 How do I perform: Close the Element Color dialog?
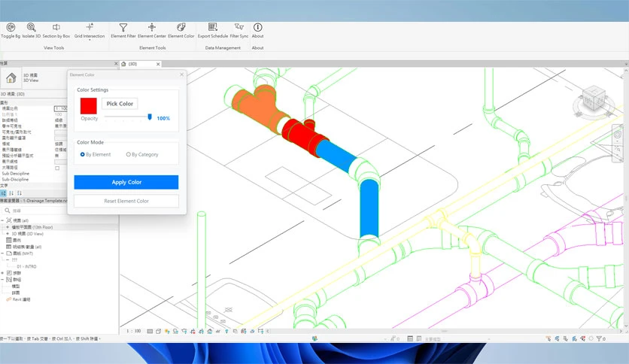pos(182,74)
